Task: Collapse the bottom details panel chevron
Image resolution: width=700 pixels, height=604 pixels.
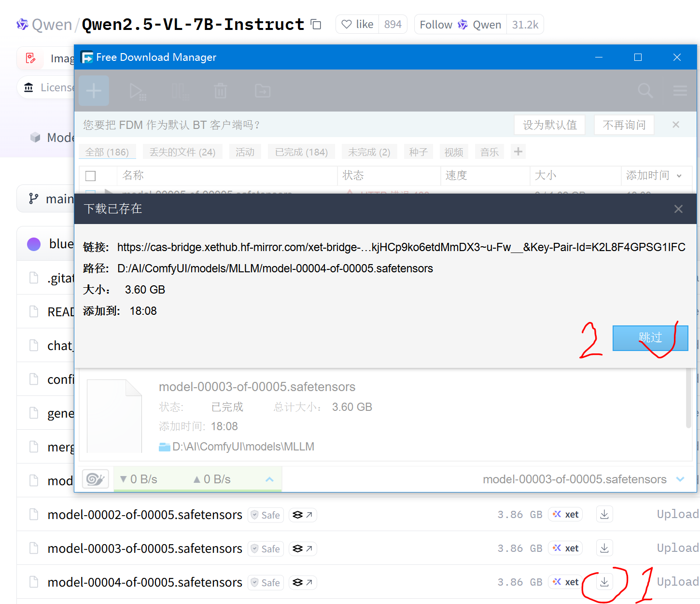Action: tap(680, 479)
